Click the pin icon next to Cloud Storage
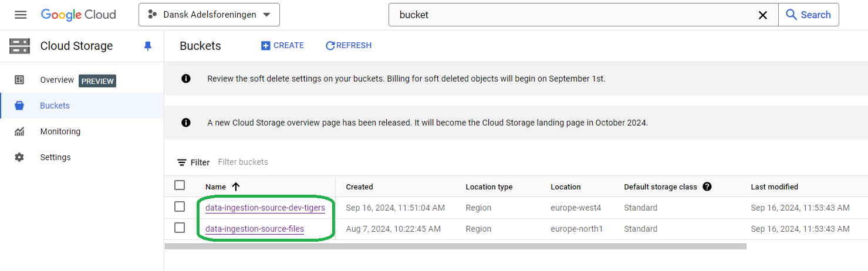This screenshot has height=271, width=868. [147, 46]
